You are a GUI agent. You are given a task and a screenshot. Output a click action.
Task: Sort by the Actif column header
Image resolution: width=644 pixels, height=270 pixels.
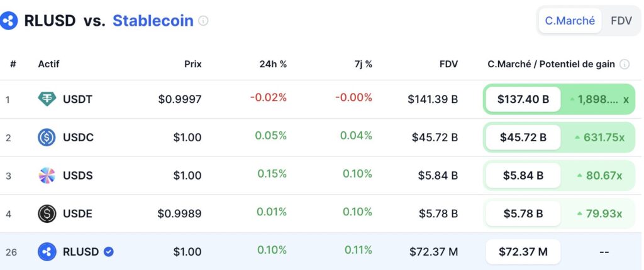[x=48, y=64]
